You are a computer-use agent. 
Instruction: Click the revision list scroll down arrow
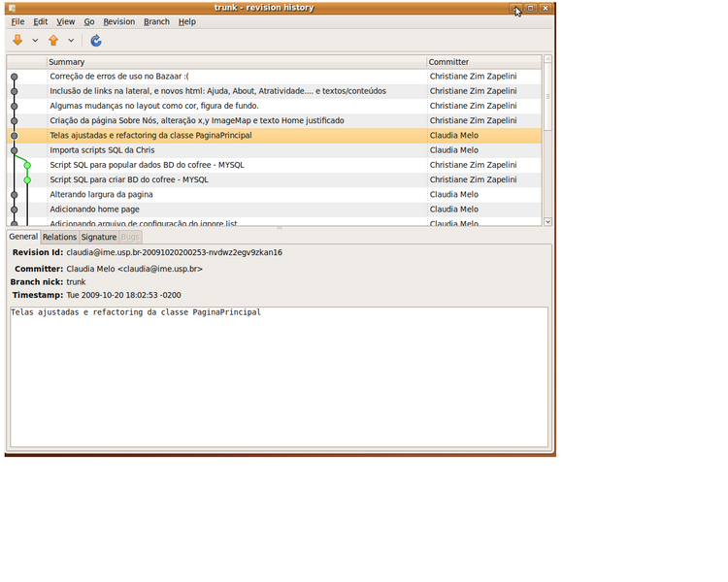tap(547, 222)
